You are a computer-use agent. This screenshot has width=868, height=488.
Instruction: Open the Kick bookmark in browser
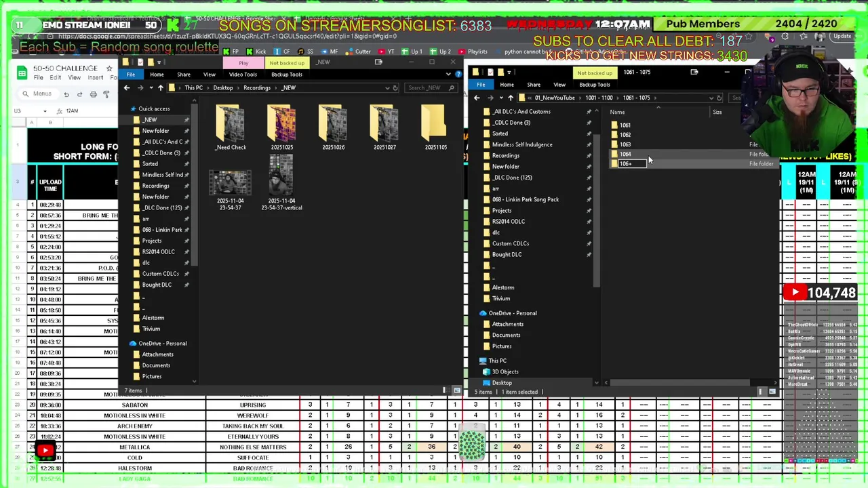click(256, 52)
